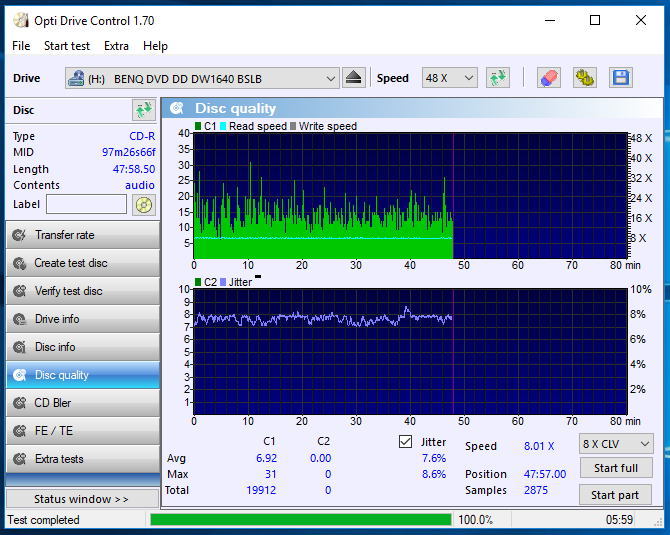Click the Drive info sidebar icon
Viewport: 670px width, 535px height.
[19, 319]
